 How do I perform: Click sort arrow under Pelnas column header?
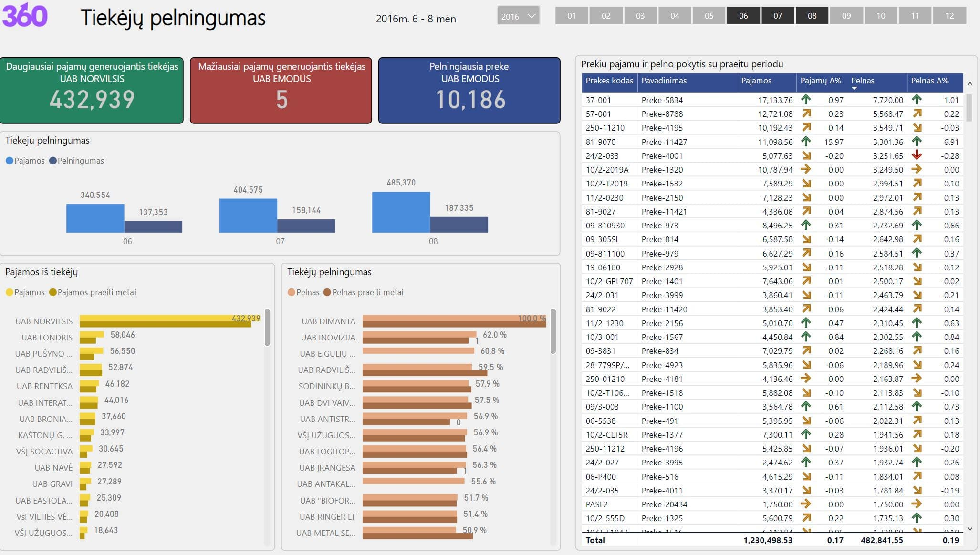tap(854, 88)
